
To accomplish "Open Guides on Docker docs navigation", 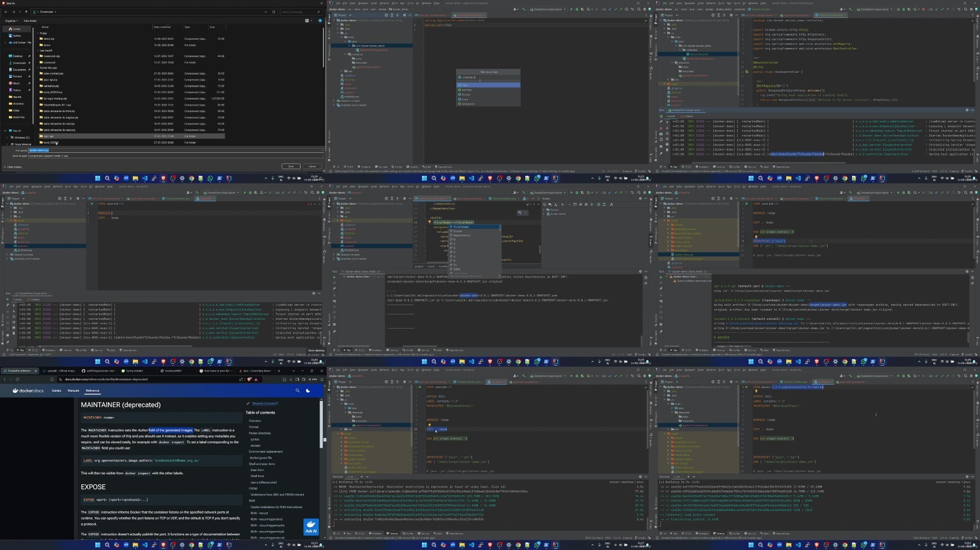I will (56, 391).
